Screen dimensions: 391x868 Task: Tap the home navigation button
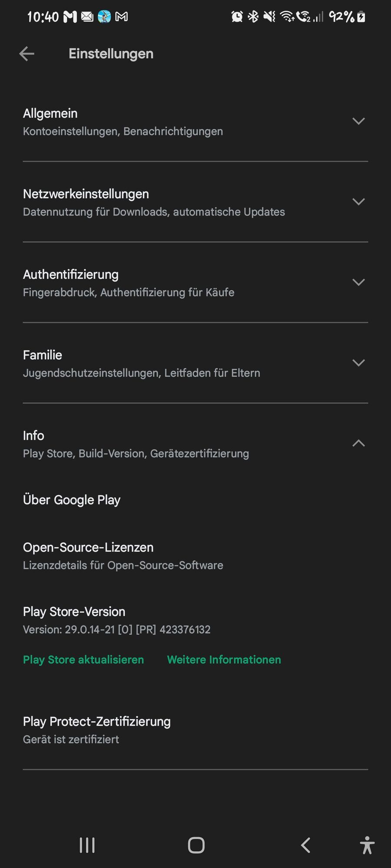point(196,845)
